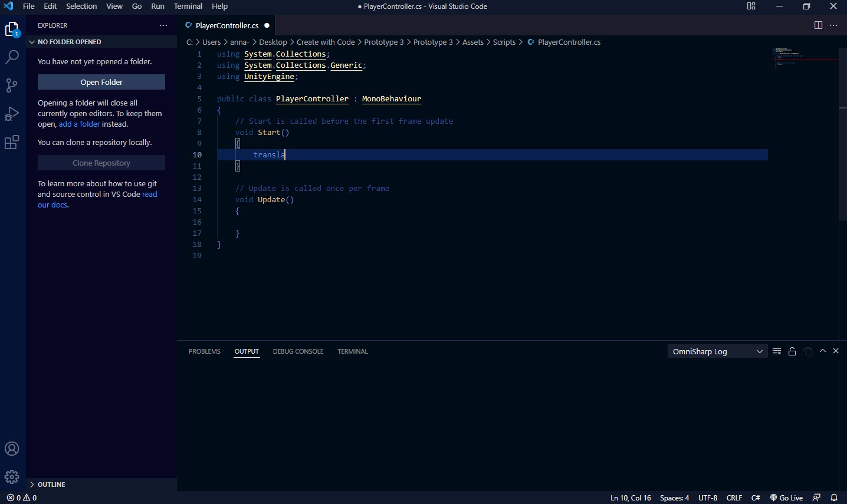847x504 pixels.
Task: Open the feedback icon in status bar
Action: pos(816,498)
